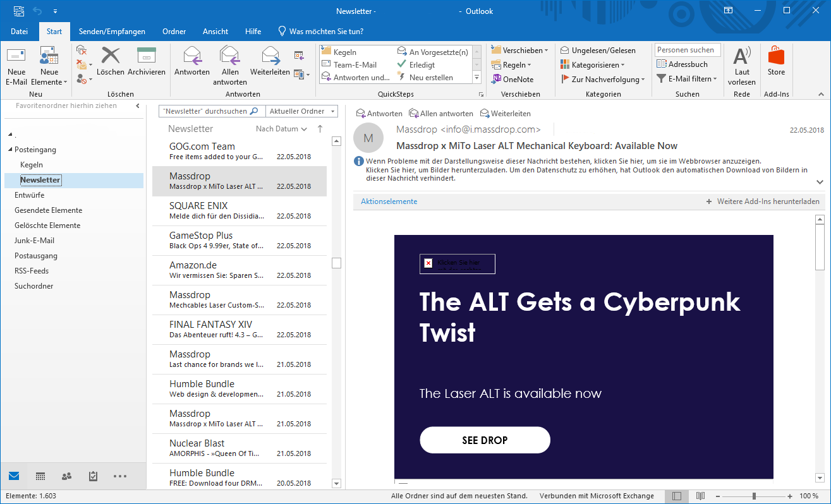The image size is (831, 504).
Task: Click the Newsletter durchsuchen search field
Action: click(x=212, y=111)
